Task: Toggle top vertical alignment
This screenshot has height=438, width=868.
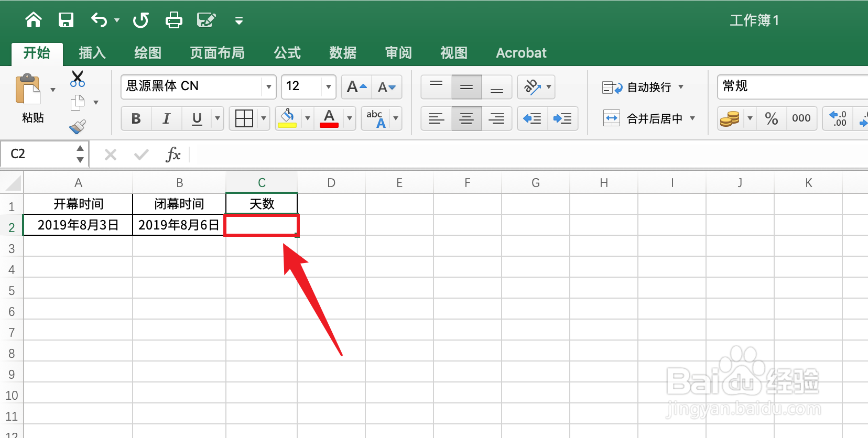Action: [436, 87]
